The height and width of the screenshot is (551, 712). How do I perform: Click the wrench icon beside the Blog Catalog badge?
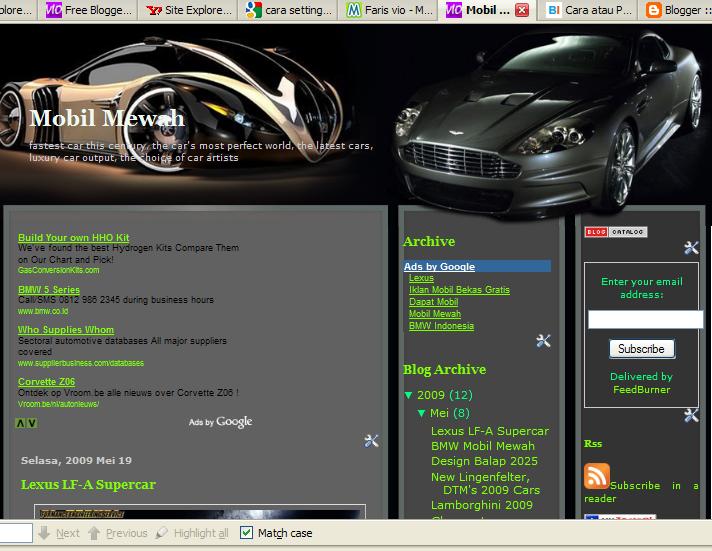pyautogui.click(x=691, y=248)
